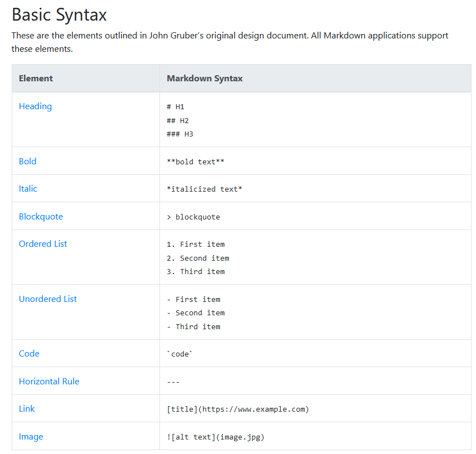
Task: Select the Unordered List link
Action: tap(48, 299)
